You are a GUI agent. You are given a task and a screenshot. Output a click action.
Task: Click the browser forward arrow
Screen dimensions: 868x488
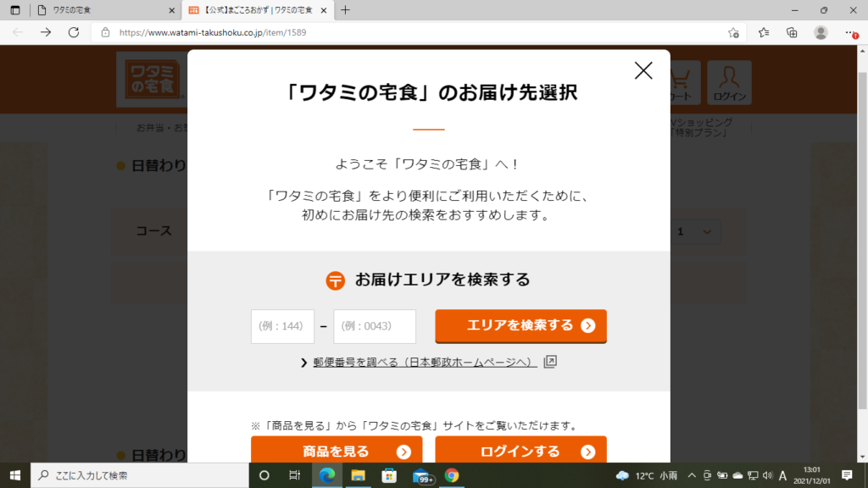click(46, 32)
